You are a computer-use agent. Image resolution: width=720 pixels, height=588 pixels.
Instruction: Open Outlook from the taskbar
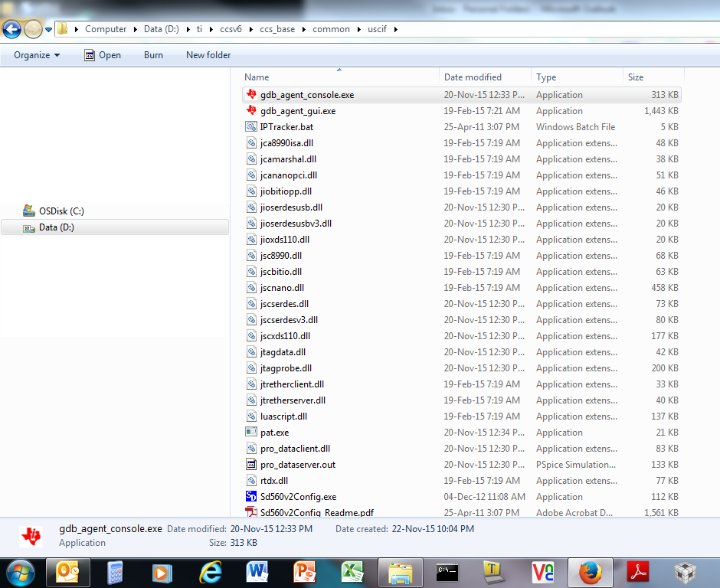67,573
